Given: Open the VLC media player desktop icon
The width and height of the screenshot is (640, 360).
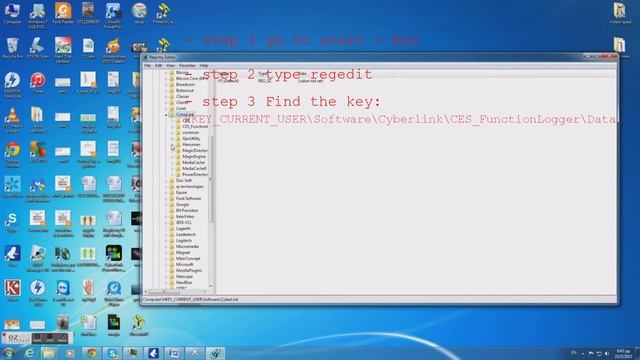Looking at the screenshot, I should 12,119.
